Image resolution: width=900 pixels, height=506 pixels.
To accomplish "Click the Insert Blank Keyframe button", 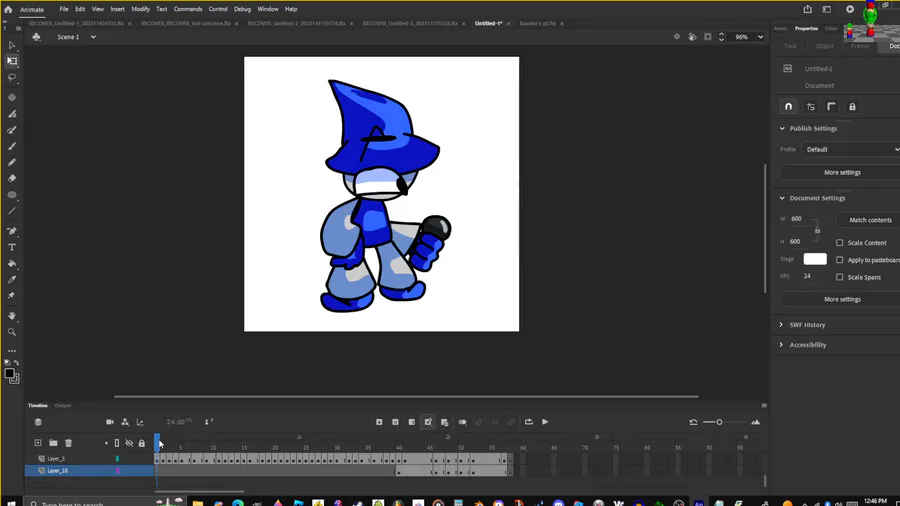I will [395, 422].
